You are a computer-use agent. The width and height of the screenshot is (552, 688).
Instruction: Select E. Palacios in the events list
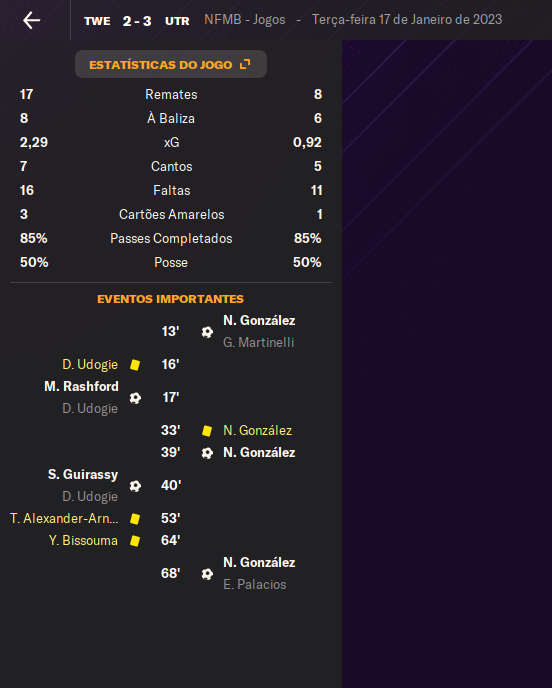(255, 584)
